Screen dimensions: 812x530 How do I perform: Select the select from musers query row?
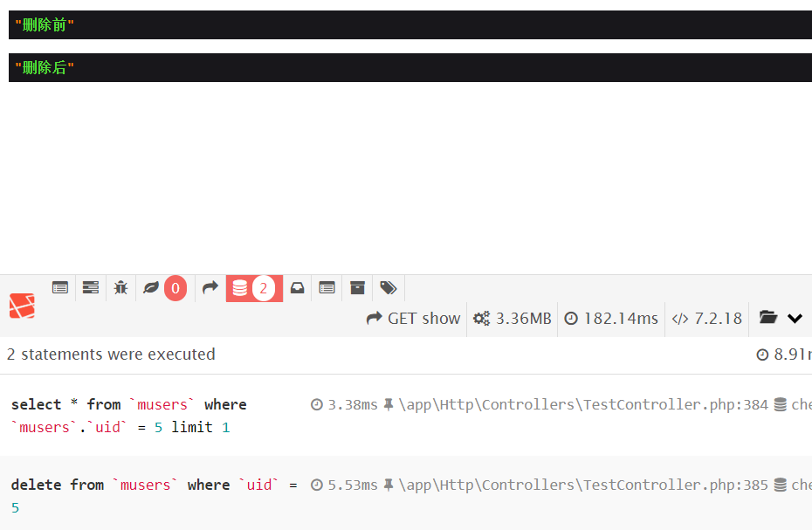[406, 416]
